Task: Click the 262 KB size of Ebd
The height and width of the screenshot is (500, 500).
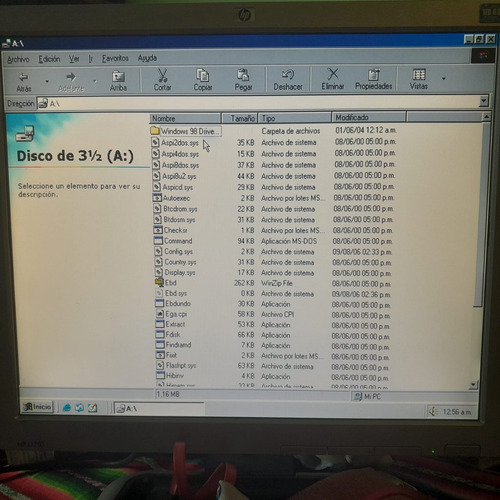Action: point(244,283)
